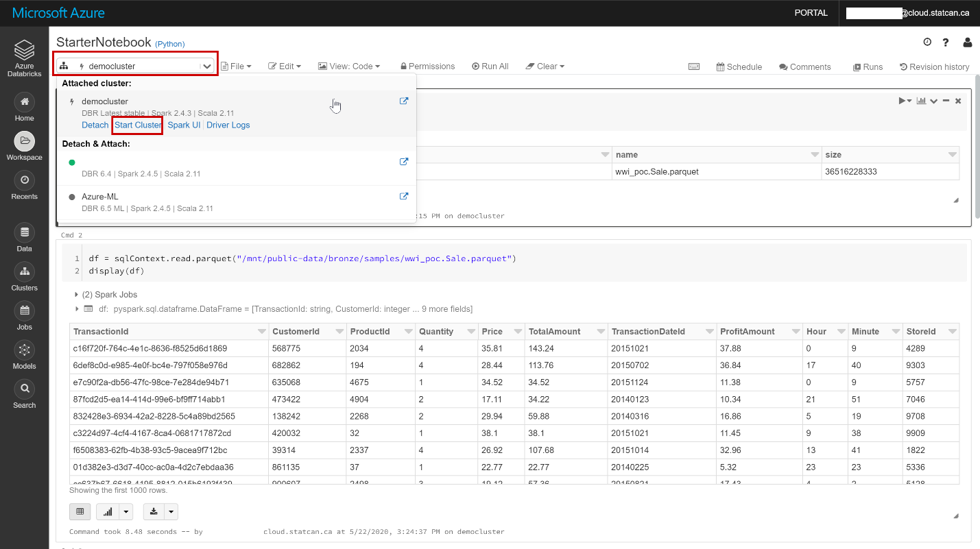This screenshot has height=549, width=980.
Task: Click the run cell play icon in Cmd 1
Action: click(903, 101)
